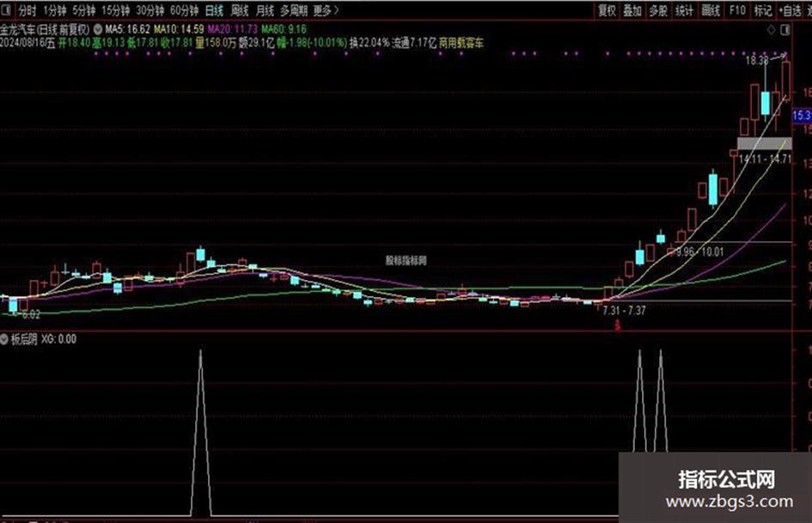Click the volume value 量158.0万
The width and height of the screenshot is (812, 523).
216,43
